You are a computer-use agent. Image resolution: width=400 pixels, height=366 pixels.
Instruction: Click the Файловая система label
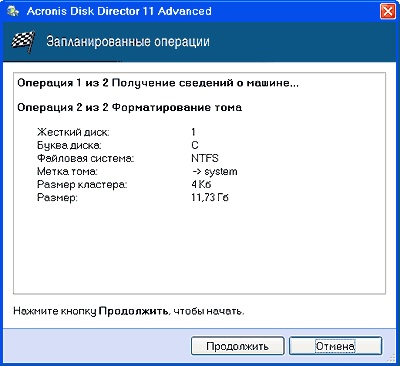(x=85, y=158)
